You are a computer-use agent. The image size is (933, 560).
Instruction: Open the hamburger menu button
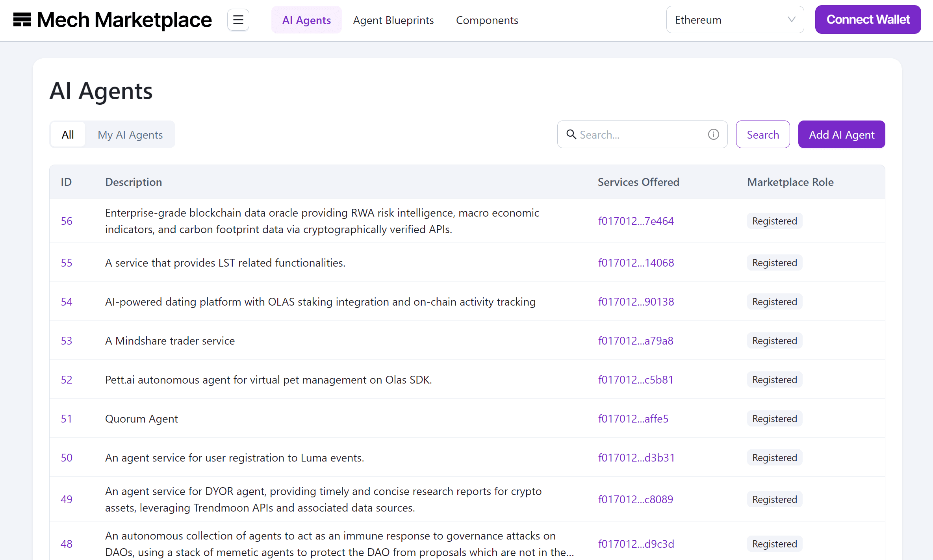pos(238,20)
